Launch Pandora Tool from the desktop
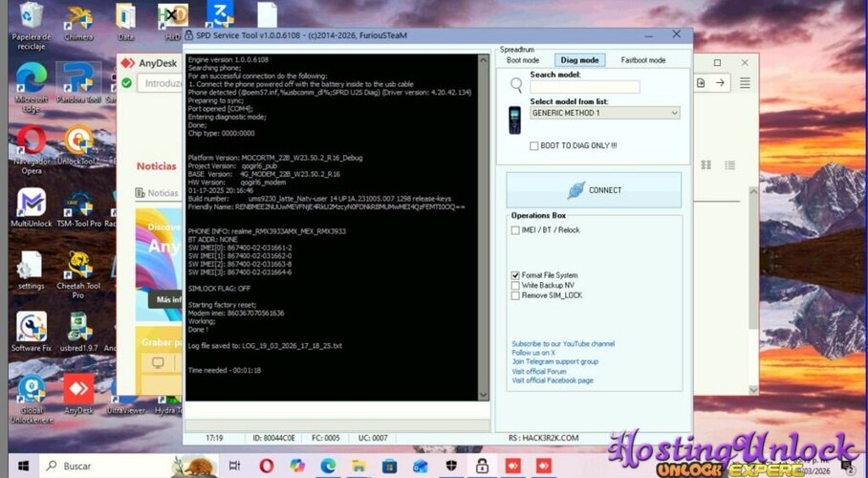 pos(78,79)
